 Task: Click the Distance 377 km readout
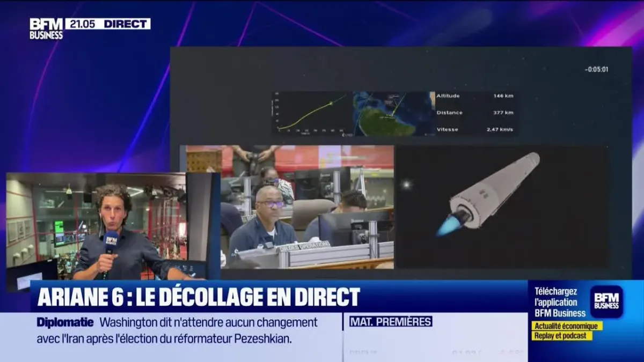(475, 113)
